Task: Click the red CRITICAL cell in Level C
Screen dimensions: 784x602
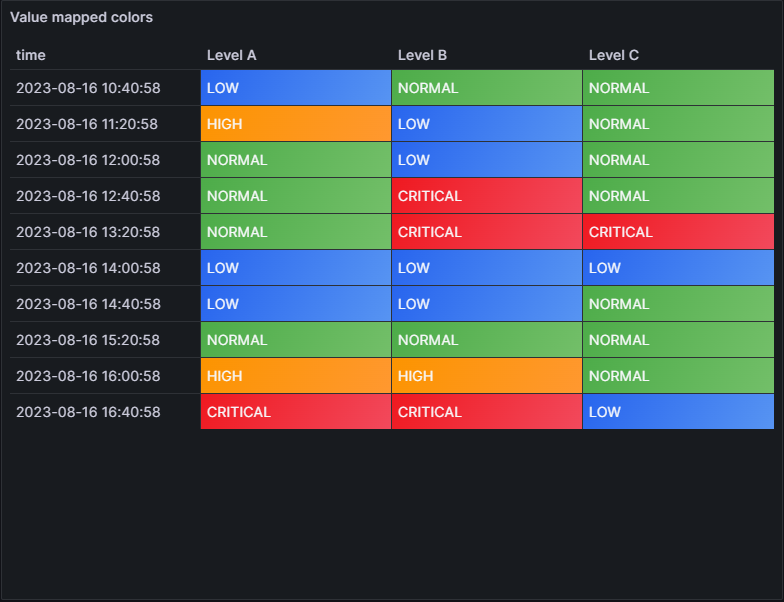Action: 677,232
